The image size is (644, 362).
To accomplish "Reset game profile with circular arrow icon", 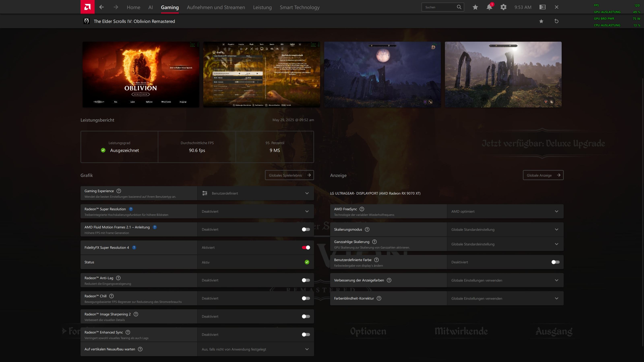I will 556,21.
